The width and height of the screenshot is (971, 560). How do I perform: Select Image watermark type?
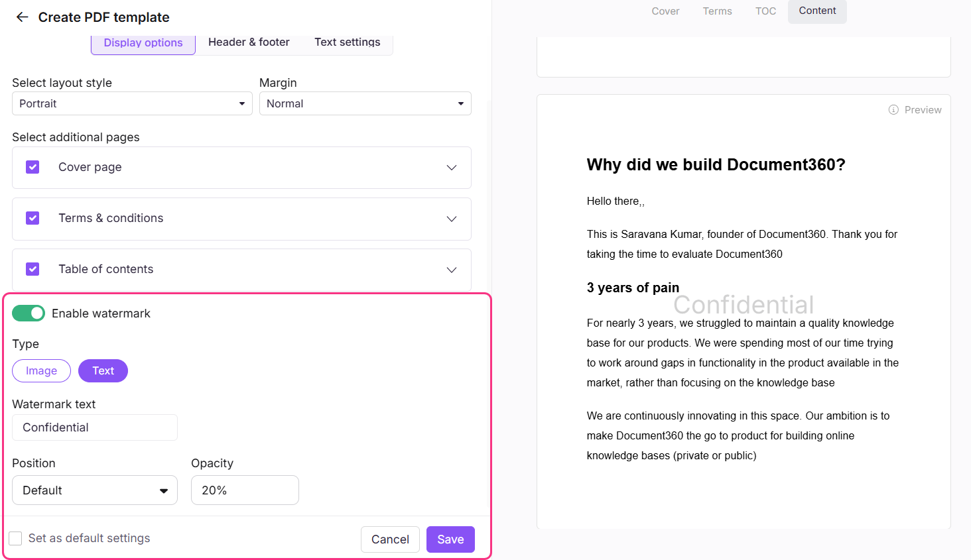tap(41, 371)
